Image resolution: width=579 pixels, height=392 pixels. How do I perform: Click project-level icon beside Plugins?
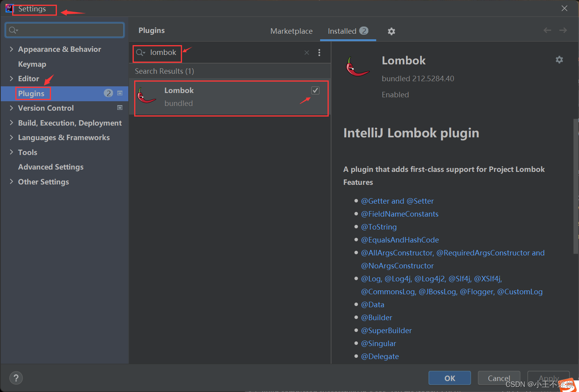click(x=120, y=93)
